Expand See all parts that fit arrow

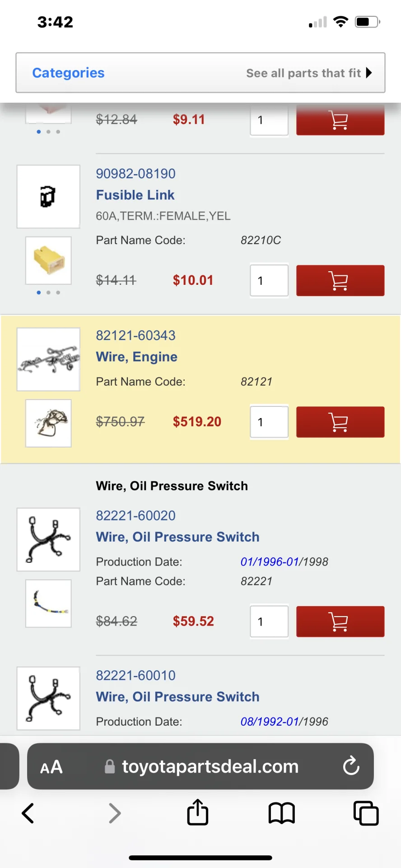click(369, 73)
